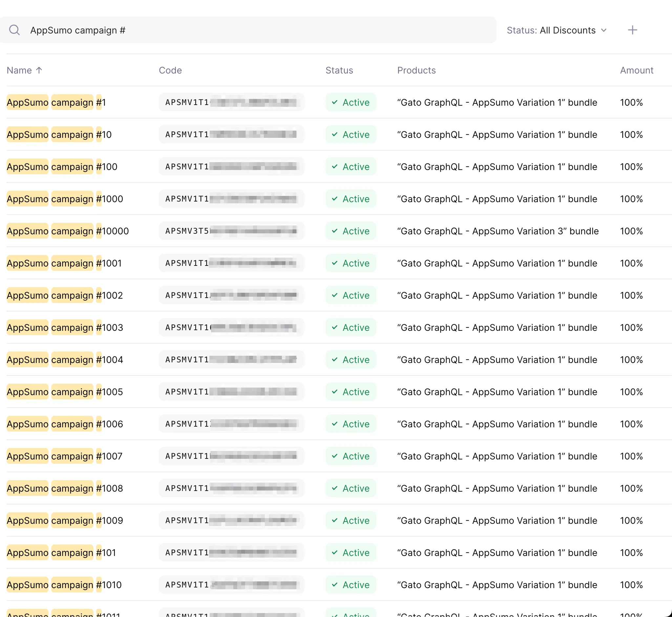The image size is (672, 617).
Task: Open AppSumo campaign #1006 row
Action: click(x=339, y=424)
